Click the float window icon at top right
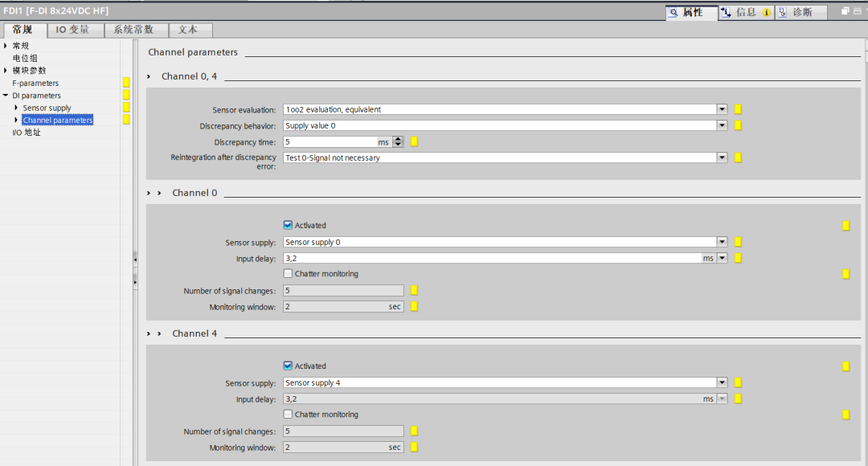868x466 pixels. tap(845, 11)
